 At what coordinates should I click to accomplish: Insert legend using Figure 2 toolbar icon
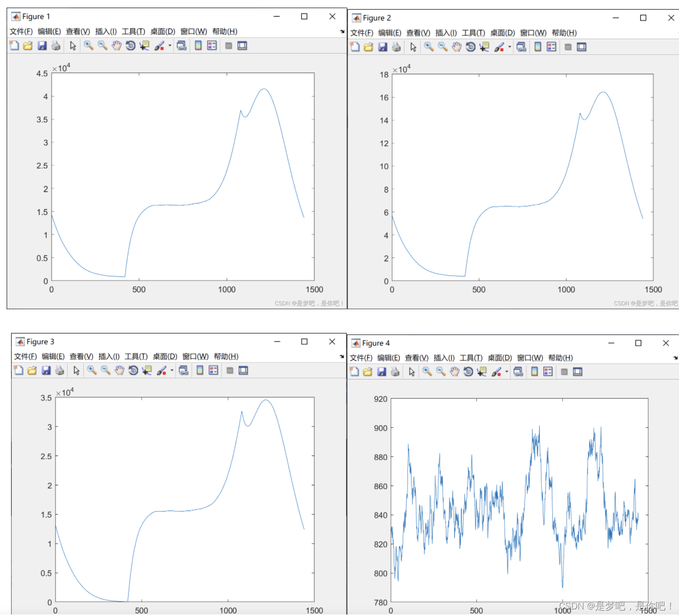click(x=551, y=47)
